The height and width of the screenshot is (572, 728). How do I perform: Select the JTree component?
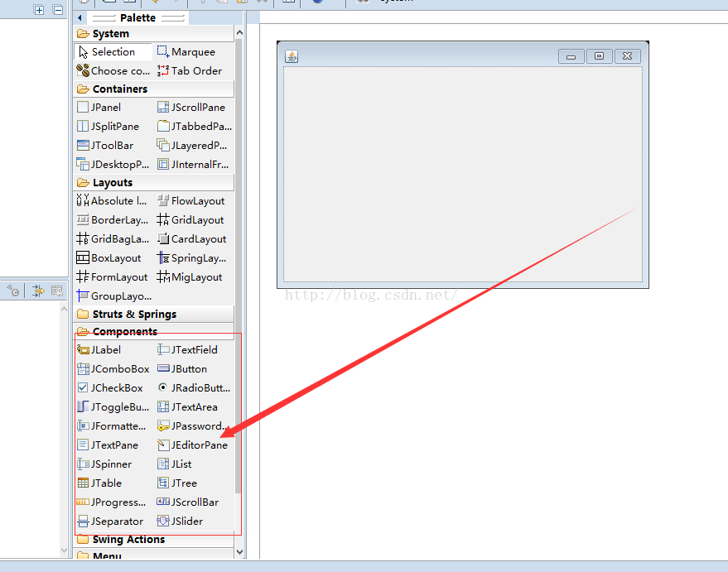pos(177,483)
